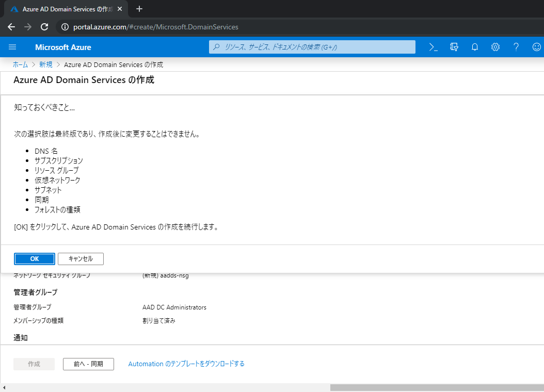Click the disabled 作成 button
The height and width of the screenshot is (392, 544).
click(34, 364)
